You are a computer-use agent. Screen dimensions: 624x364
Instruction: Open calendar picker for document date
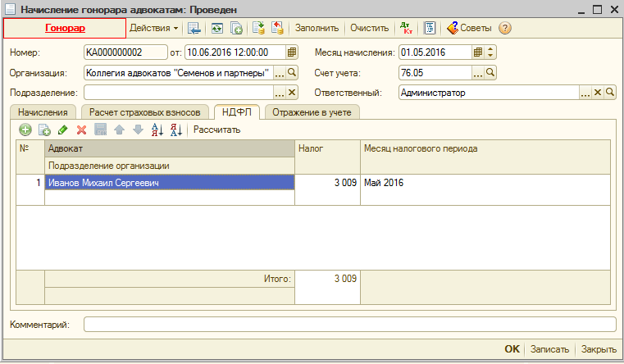click(x=292, y=52)
